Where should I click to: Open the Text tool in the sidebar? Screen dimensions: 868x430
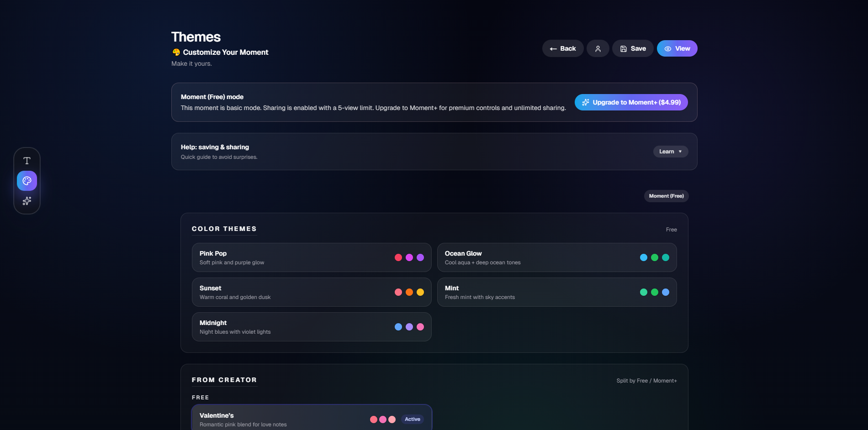point(27,161)
